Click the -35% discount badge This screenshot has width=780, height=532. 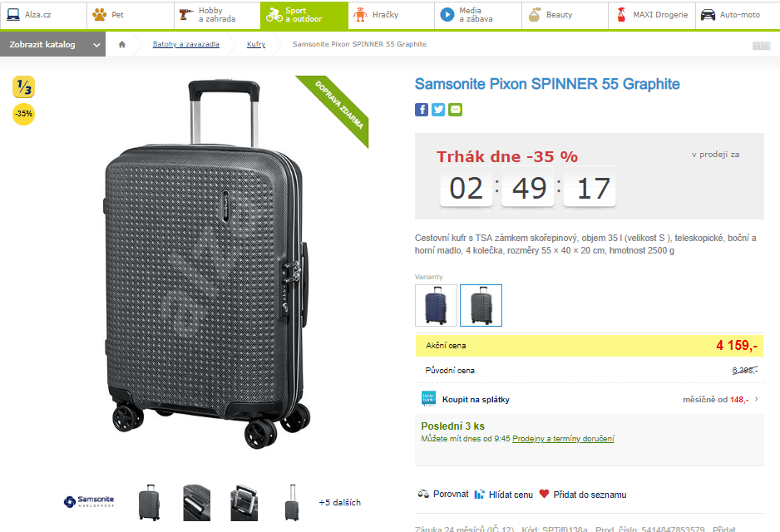(x=23, y=114)
